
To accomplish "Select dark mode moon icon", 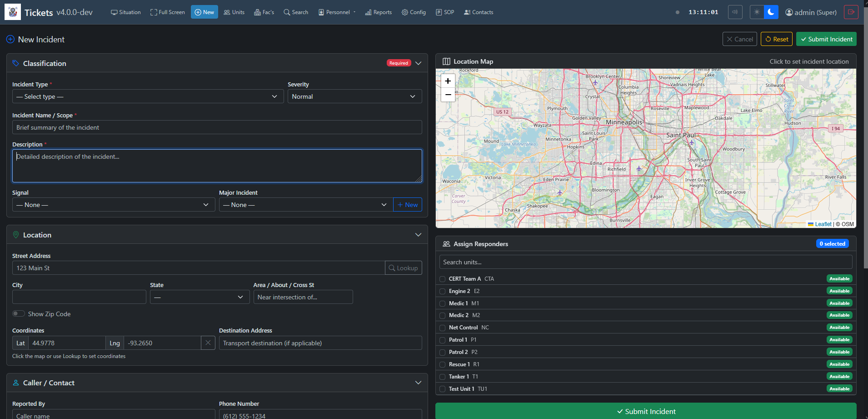I will tap(771, 12).
